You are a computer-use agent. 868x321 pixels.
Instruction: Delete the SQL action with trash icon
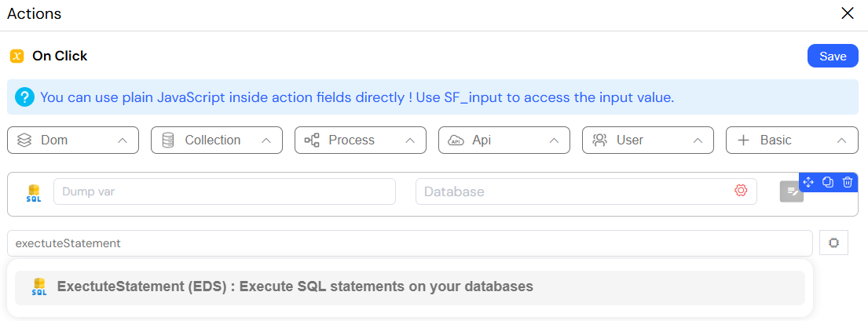coord(847,182)
